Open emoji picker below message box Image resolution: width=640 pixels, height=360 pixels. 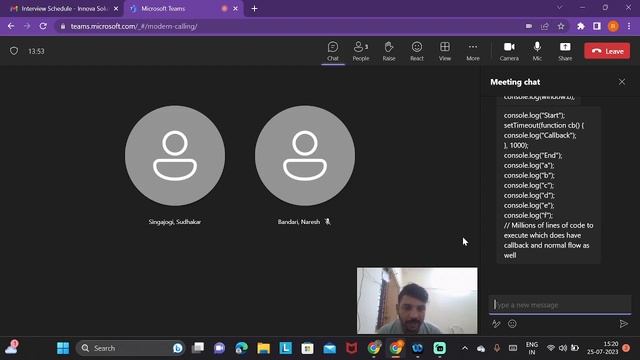click(x=512, y=324)
